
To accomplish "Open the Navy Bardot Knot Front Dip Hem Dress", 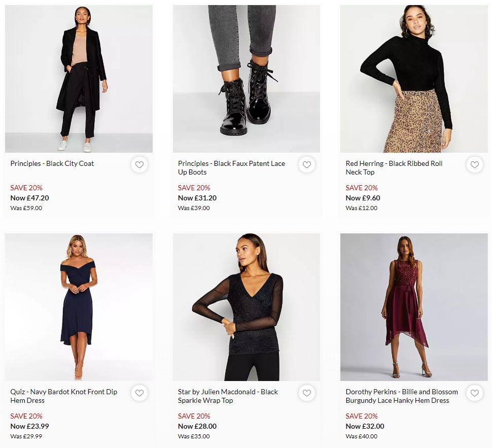I will (64, 396).
